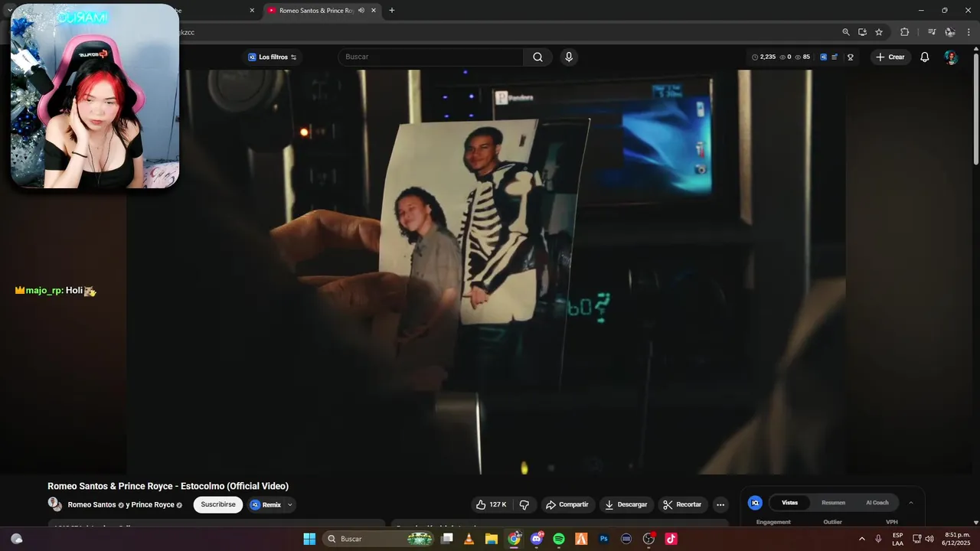
Task: Click Compartir to share video
Action: click(567, 505)
